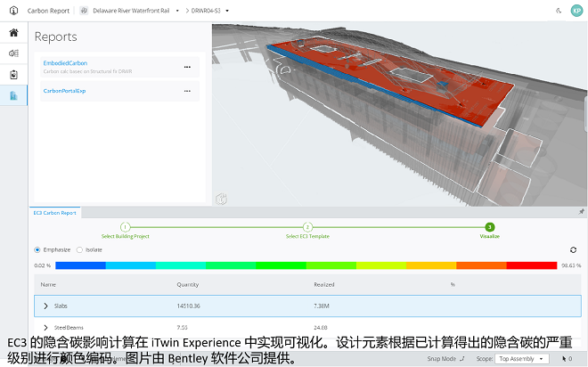Go to step 1 Select Building Project
The image size is (588, 367).
tap(126, 227)
